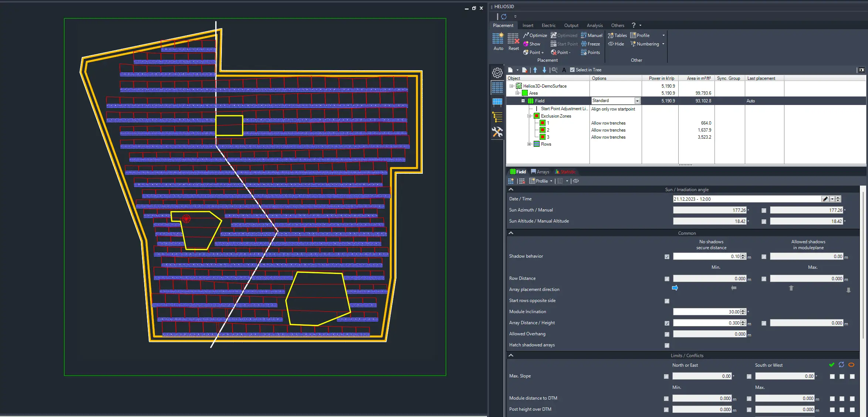Expand the Rows tree node
This screenshot has width=868, height=417.
click(529, 144)
